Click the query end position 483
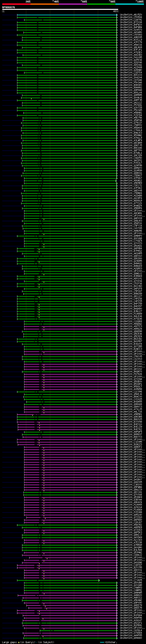Screen dimensions: 146x644 [x=115, y=11]
